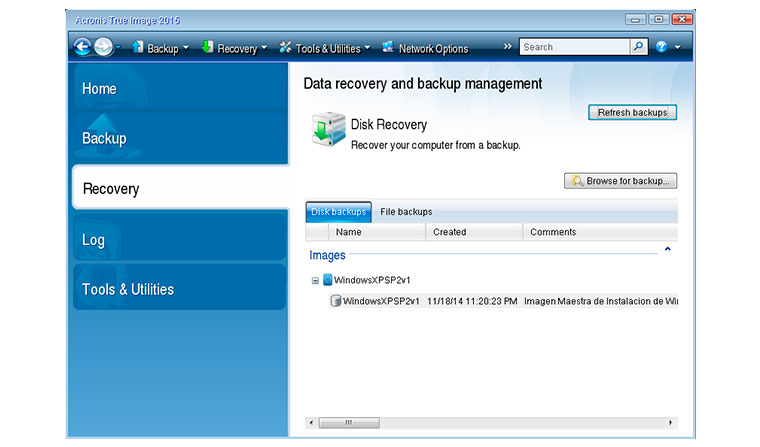Sort by the Name column header
The height and width of the screenshot is (447, 760).
pos(377,232)
